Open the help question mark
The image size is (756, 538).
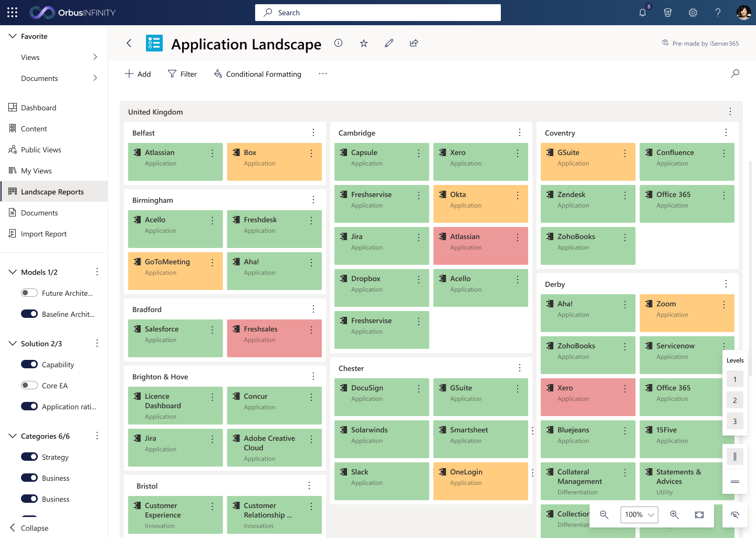pyautogui.click(x=718, y=13)
